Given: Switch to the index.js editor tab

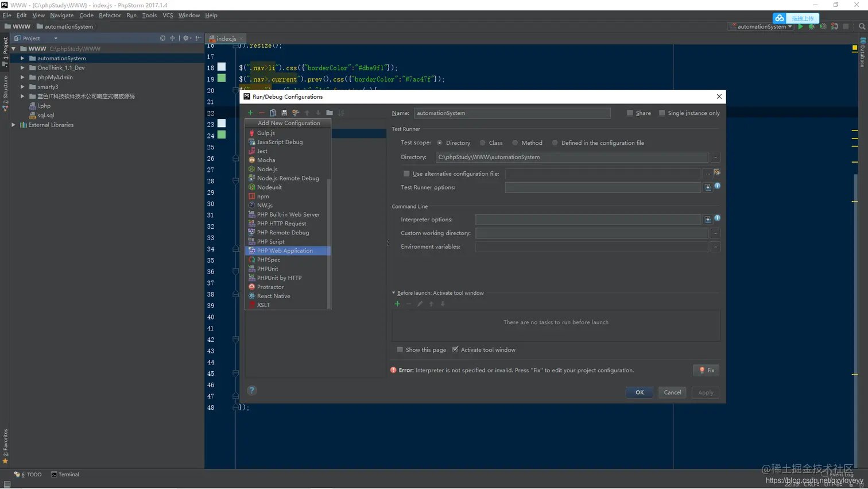Looking at the screenshot, I should coord(226,38).
